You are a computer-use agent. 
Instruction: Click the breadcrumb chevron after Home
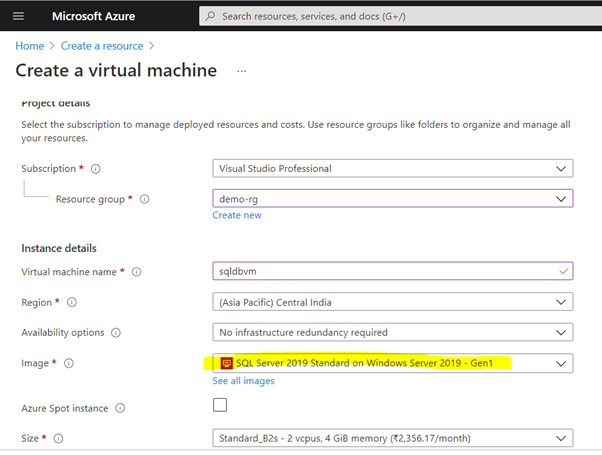click(52, 46)
